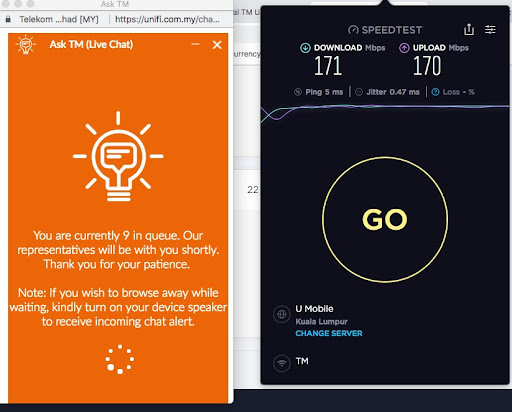Minimize the Ask TM live chat panel

(195, 44)
